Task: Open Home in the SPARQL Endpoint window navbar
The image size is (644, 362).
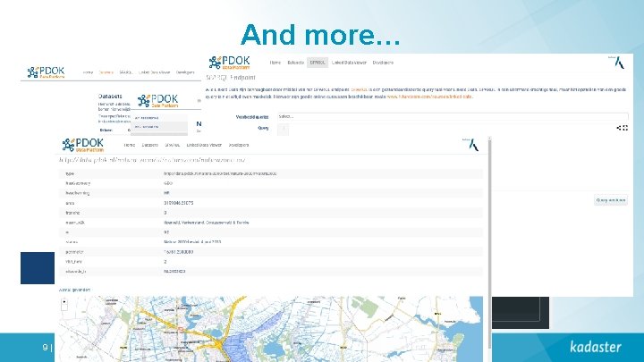Action: click(x=275, y=63)
